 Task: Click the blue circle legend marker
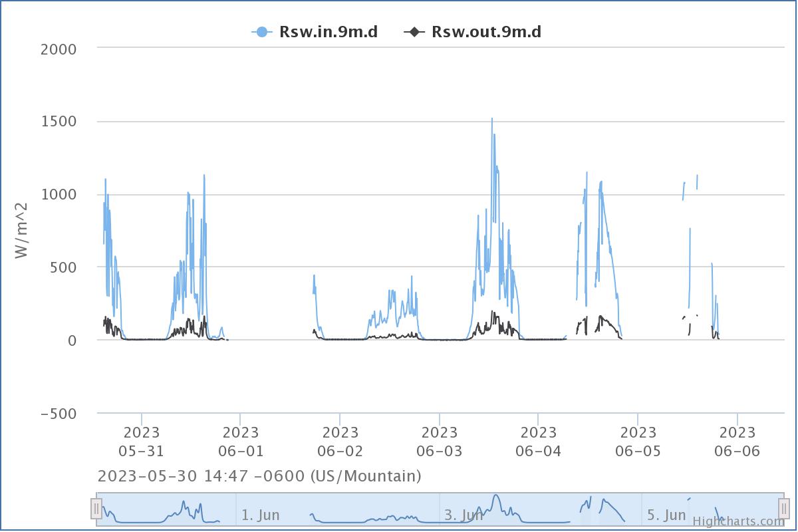261,31
